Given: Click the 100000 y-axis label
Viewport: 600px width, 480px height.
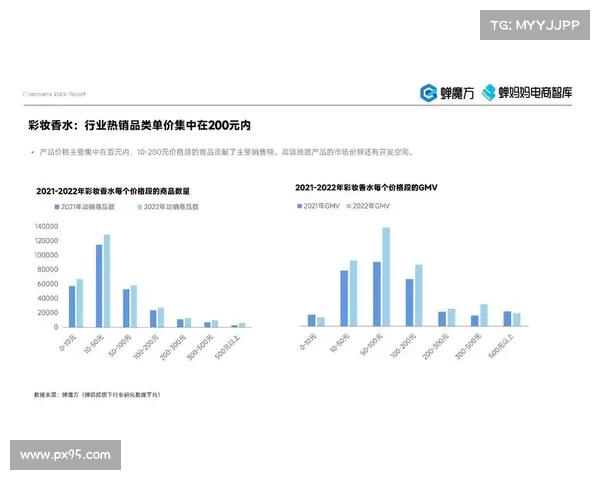Looking at the screenshot, I should pos(47,255).
